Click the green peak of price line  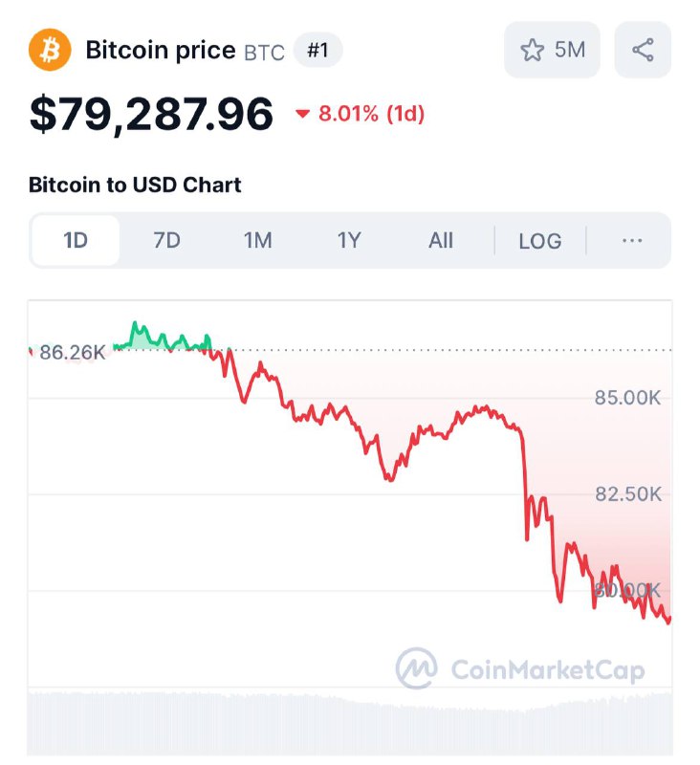click(x=135, y=323)
